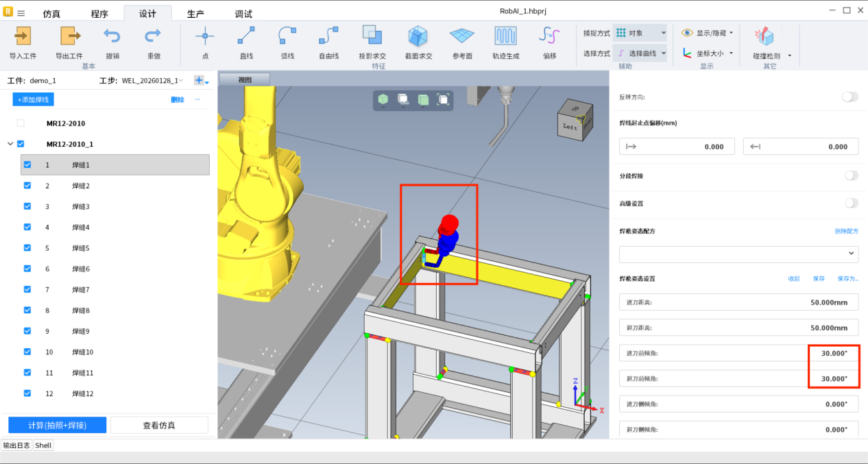Open the 焊枪姿态配方 dropdown
Viewport: 868px width, 464px height.
[x=738, y=254]
